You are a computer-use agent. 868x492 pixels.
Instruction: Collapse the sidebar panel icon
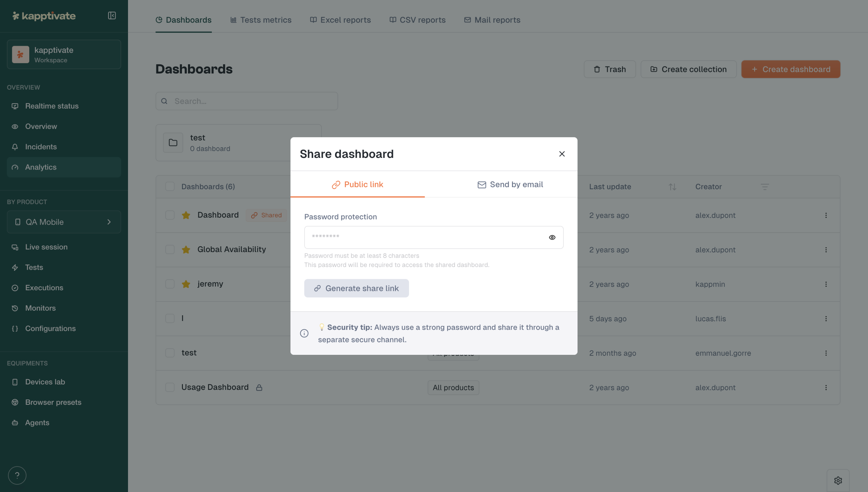click(x=112, y=16)
